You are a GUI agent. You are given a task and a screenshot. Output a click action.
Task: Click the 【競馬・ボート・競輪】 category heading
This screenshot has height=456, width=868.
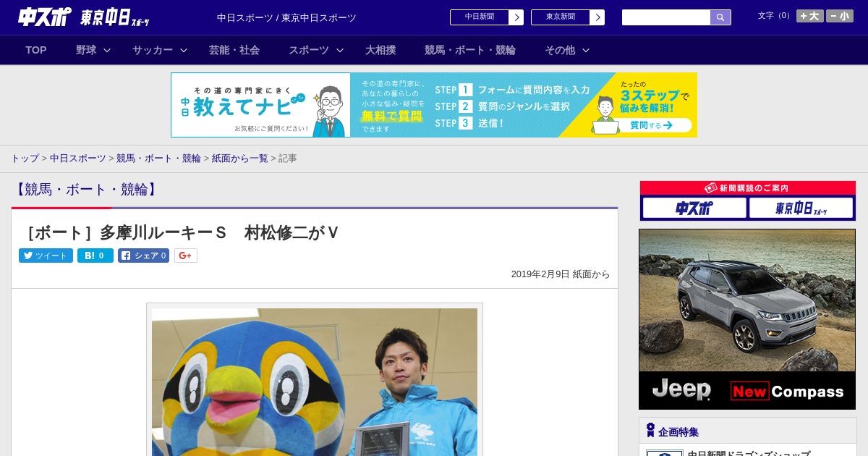point(87,190)
